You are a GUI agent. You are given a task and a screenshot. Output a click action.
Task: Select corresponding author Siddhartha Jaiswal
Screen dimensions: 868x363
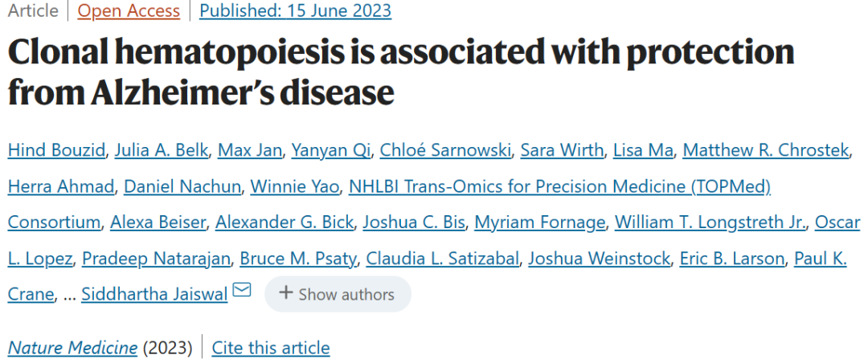tap(154, 295)
